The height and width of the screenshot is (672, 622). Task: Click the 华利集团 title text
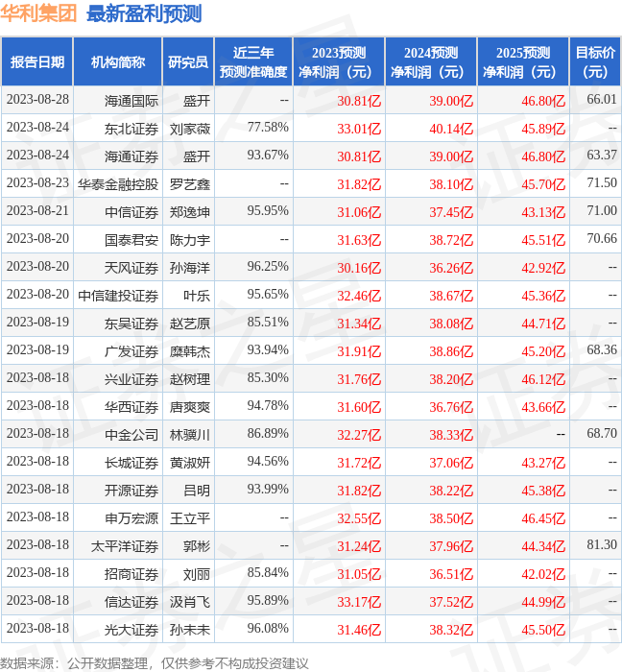[38, 13]
